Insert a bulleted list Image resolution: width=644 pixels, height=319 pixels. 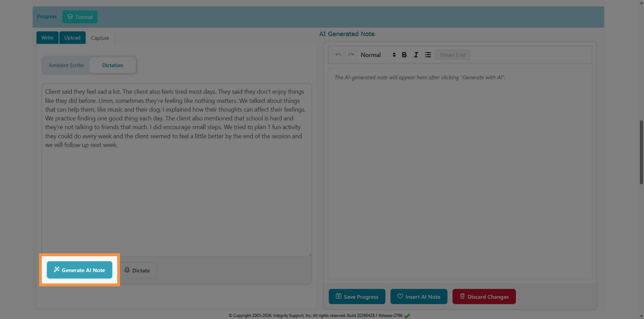pos(428,55)
